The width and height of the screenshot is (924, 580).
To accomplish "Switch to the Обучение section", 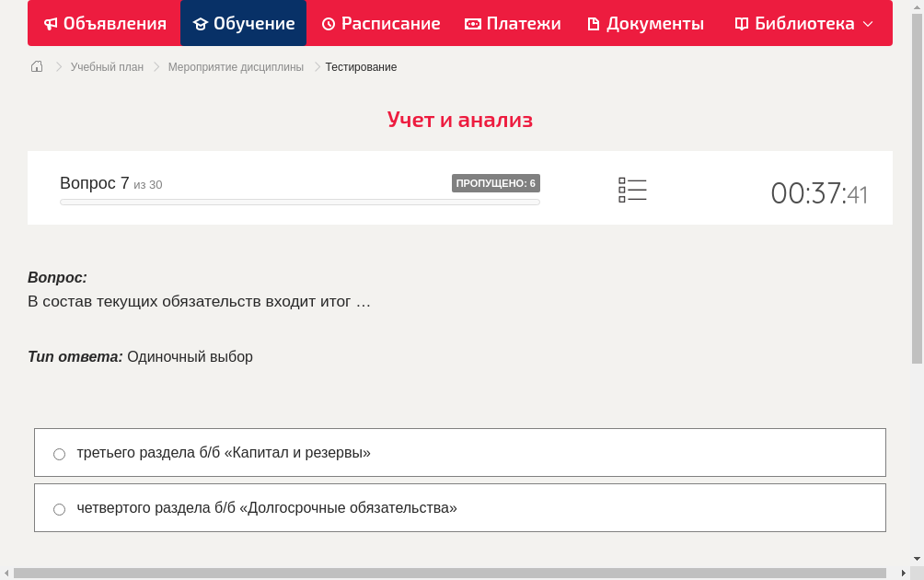I will (x=243, y=23).
